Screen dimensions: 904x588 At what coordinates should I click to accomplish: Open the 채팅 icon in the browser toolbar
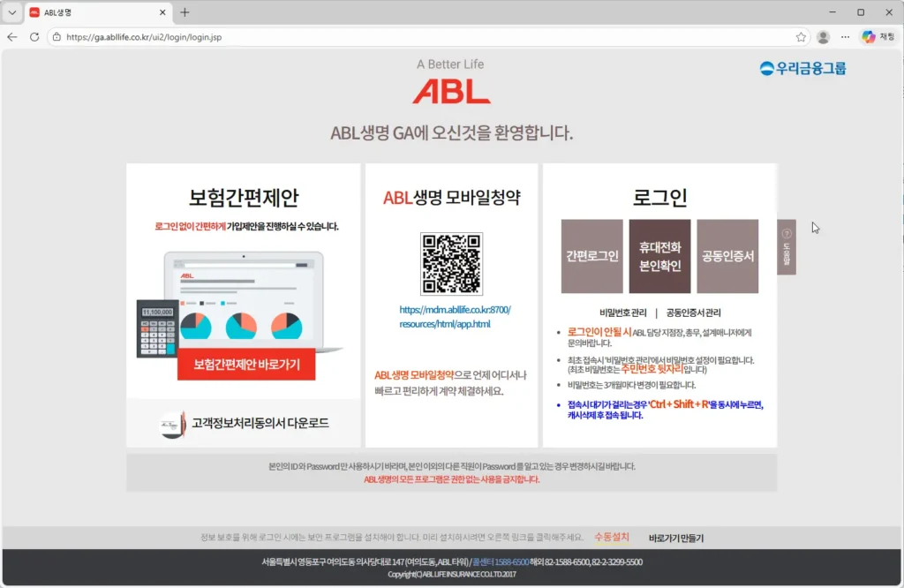click(x=869, y=37)
